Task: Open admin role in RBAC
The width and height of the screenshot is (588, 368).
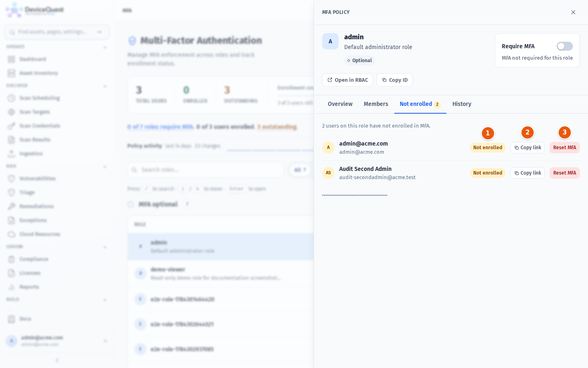Action: point(347,80)
